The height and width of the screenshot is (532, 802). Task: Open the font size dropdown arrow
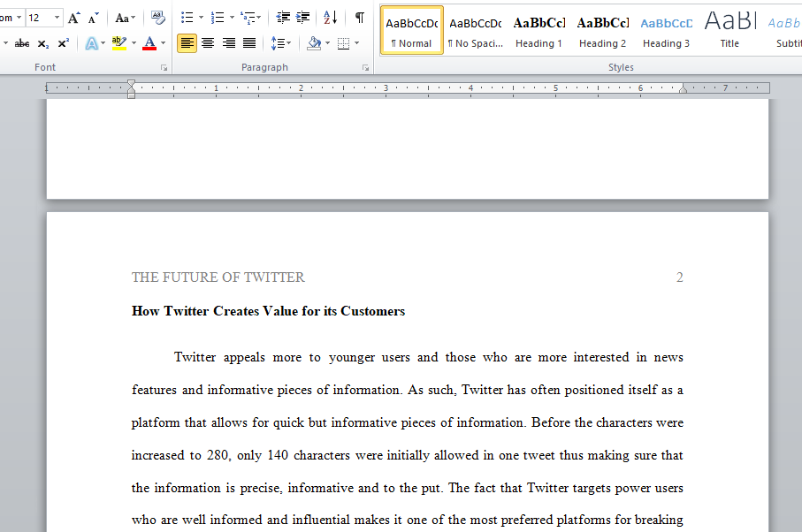pyautogui.click(x=57, y=18)
